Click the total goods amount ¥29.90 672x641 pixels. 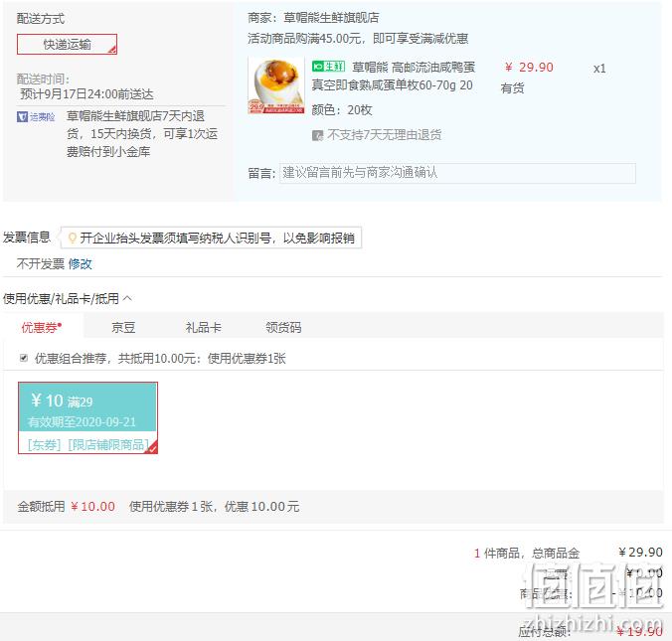(640, 553)
